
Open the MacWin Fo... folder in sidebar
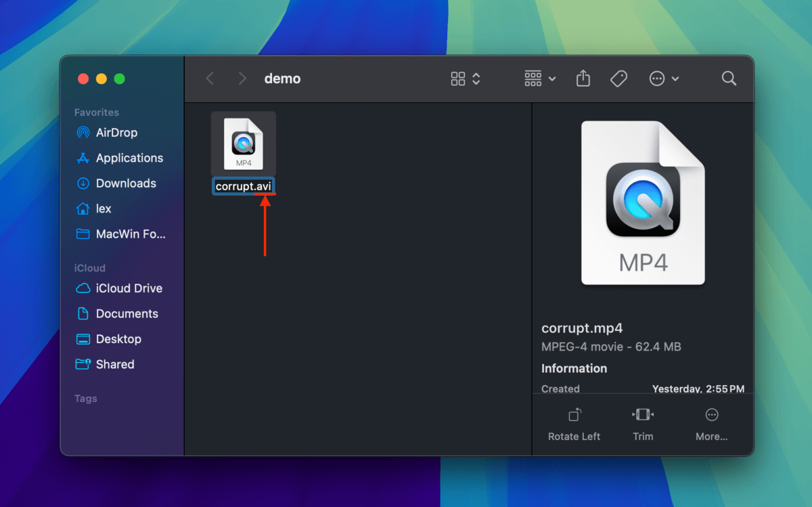pos(122,234)
